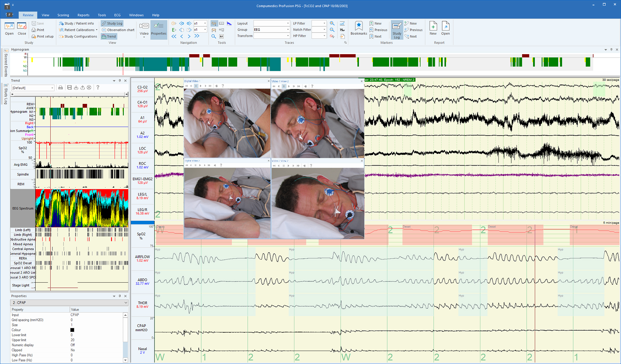Open the Scoring menu tab
The width and height of the screenshot is (621, 364).
(x=63, y=15)
